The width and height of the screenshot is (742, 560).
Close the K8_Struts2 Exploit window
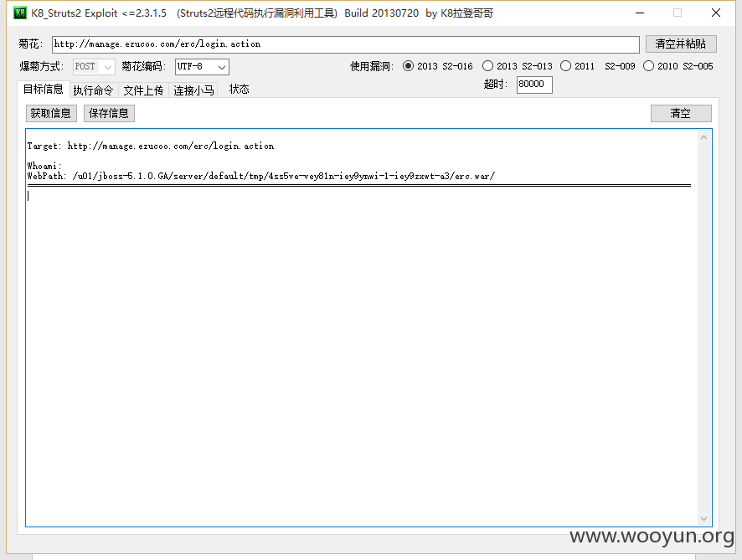pos(716,13)
